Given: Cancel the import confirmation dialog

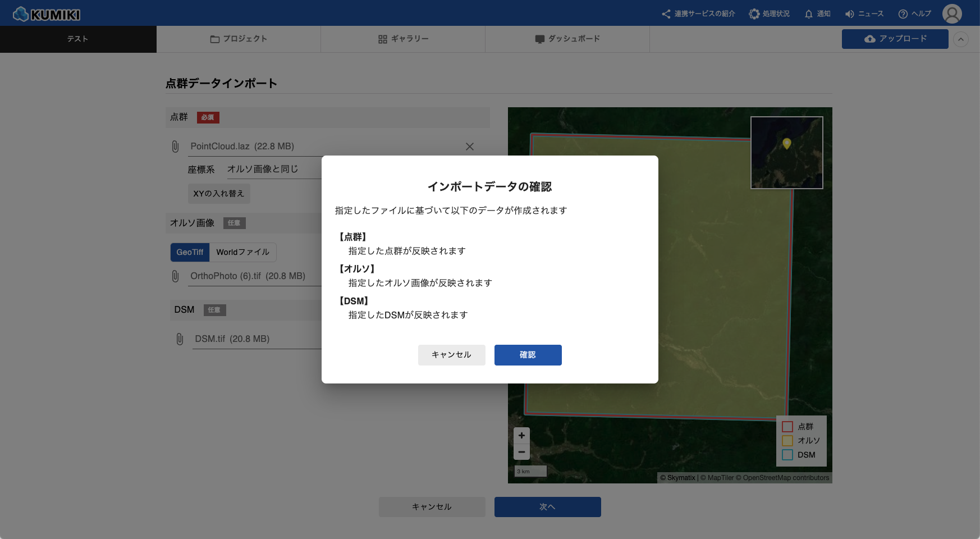Looking at the screenshot, I should (x=451, y=355).
